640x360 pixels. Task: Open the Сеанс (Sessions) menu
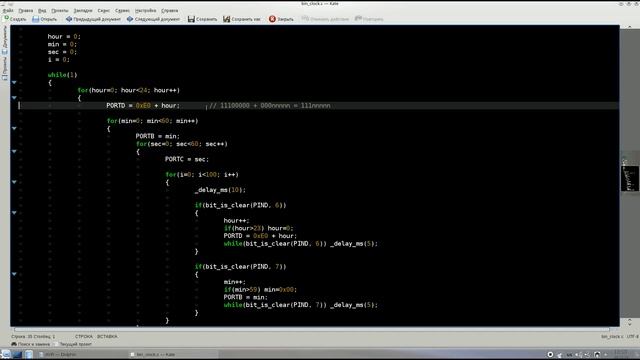(x=104, y=10)
